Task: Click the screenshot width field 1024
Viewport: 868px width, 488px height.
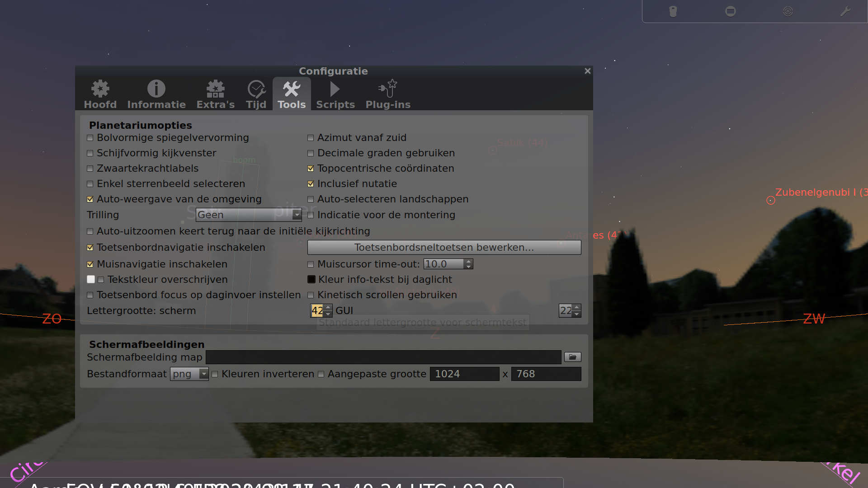Action: [464, 374]
